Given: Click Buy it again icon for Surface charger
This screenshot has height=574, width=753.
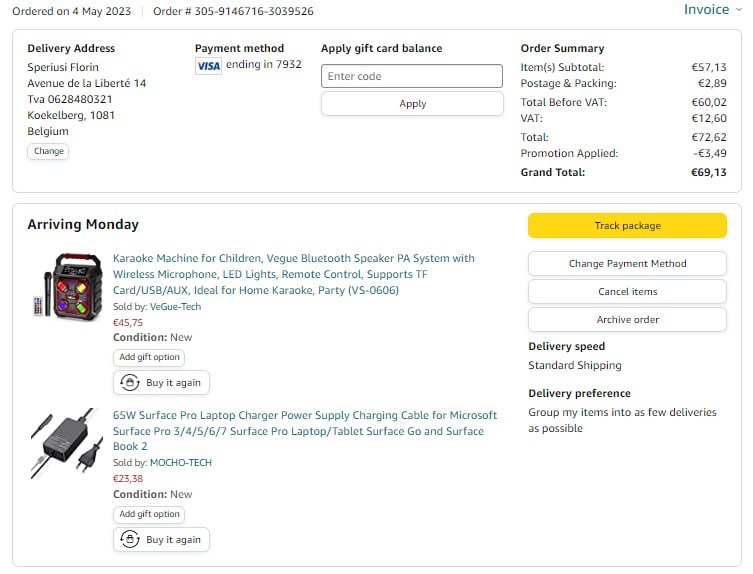Looking at the screenshot, I should tap(130, 540).
